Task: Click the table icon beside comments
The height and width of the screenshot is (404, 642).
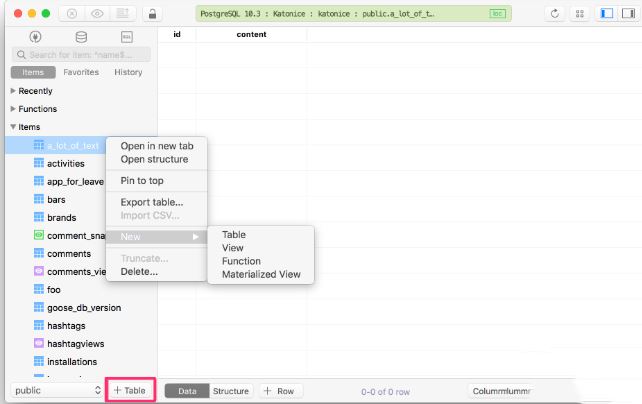Action: pyautogui.click(x=38, y=253)
